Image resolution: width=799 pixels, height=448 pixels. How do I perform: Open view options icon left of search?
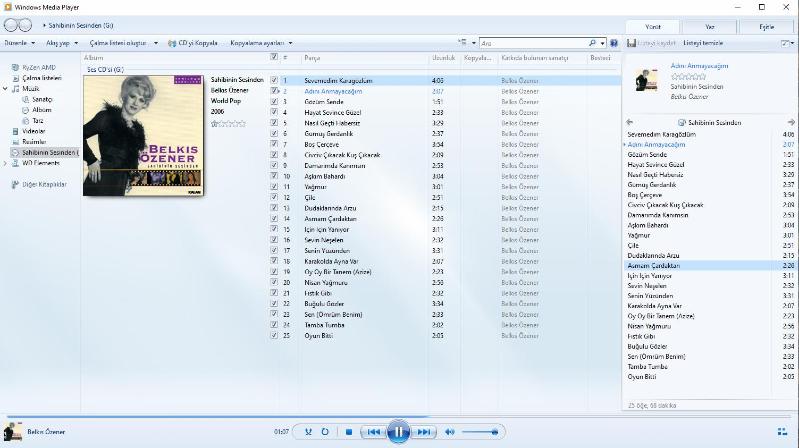tap(462, 43)
